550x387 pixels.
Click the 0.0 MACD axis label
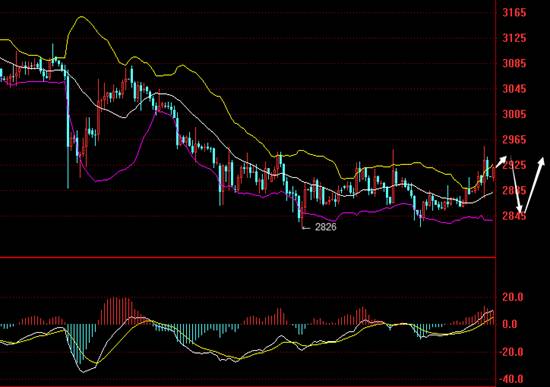[510, 324]
